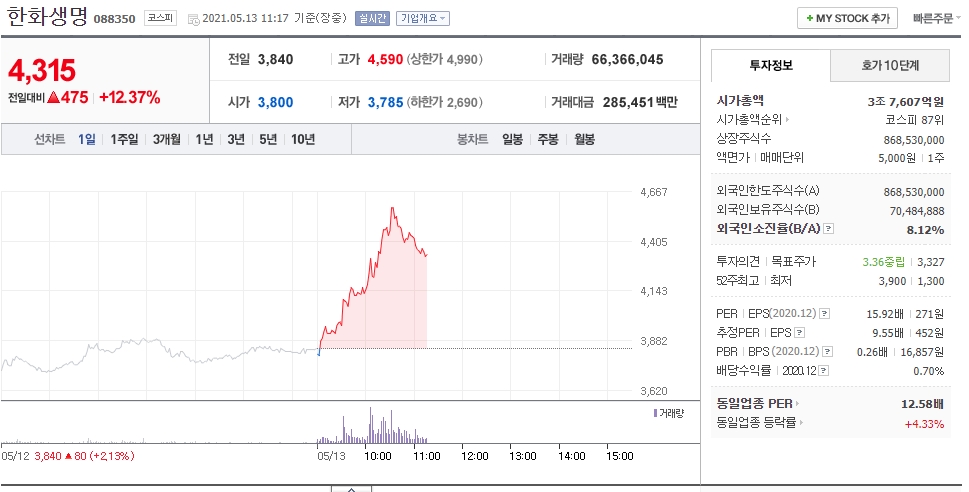
Task: Expand the panel arrow below the chart
Action: point(351,489)
